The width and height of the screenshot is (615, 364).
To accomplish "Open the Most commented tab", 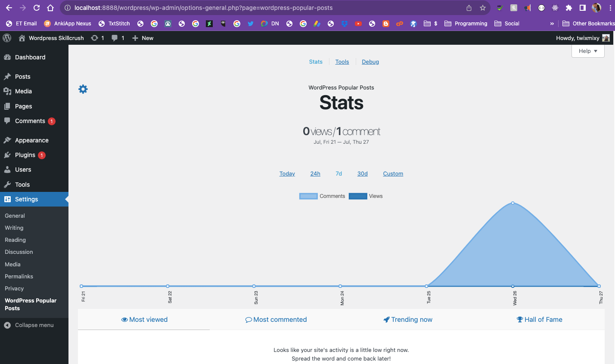I will coord(276,319).
